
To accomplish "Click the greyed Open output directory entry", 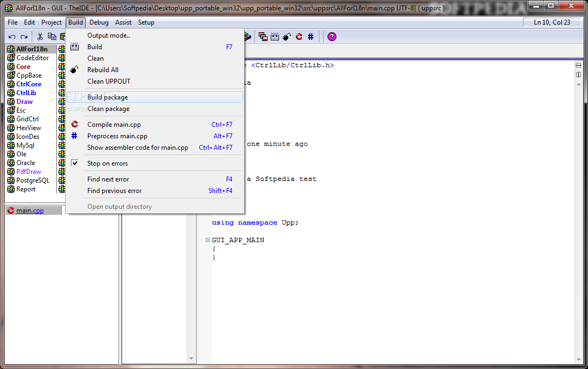I will (155, 207).
